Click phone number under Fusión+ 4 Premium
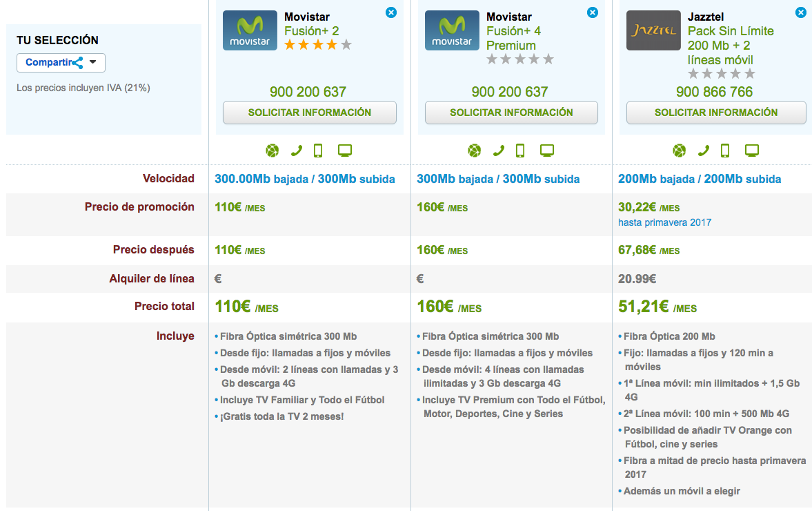Screen dimensions: 812x511 click(510, 92)
